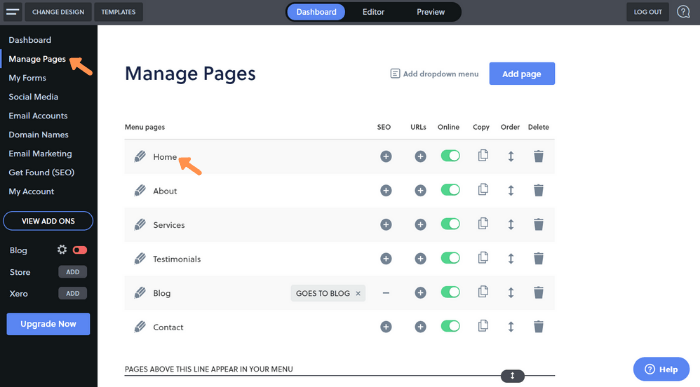
Task: Enable the Blog add-on red toggle
Action: (x=80, y=250)
